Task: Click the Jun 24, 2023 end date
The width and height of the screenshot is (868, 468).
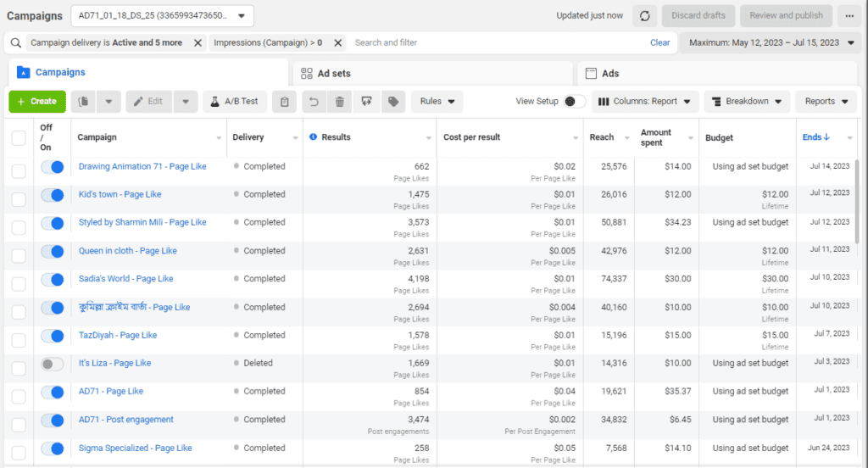Action: click(x=828, y=448)
